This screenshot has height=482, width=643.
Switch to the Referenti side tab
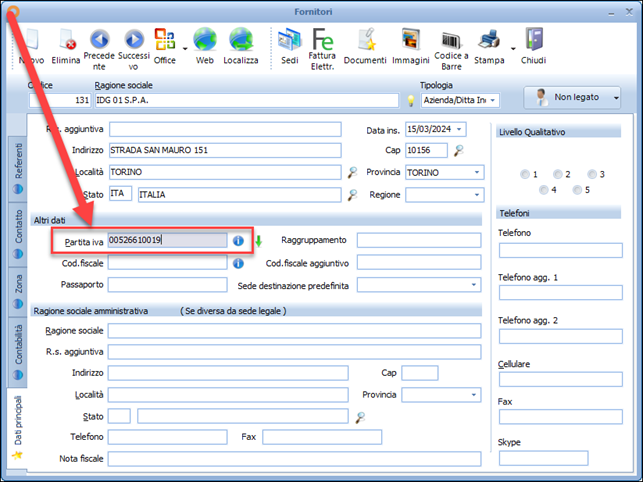(18, 168)
